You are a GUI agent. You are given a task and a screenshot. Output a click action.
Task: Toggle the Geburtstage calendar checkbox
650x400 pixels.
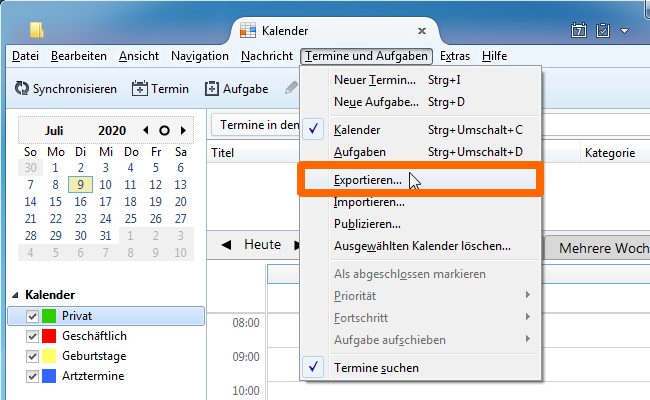click(32, 356)
